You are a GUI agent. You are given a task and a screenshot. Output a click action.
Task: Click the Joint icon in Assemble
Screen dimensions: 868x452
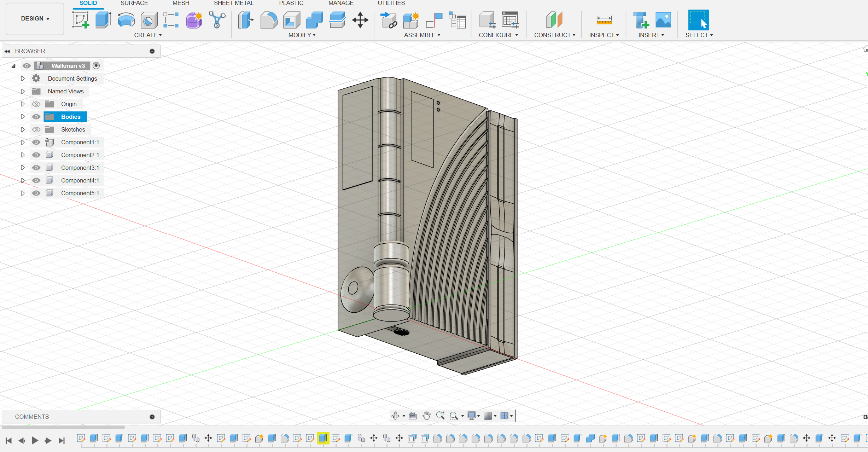(434, 20)
